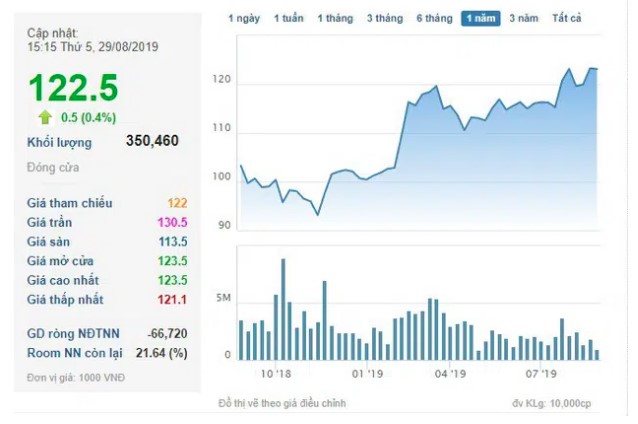Open the "6 tháng" chart range
Screen dimensions: 638x424
(x=433, y=19)
